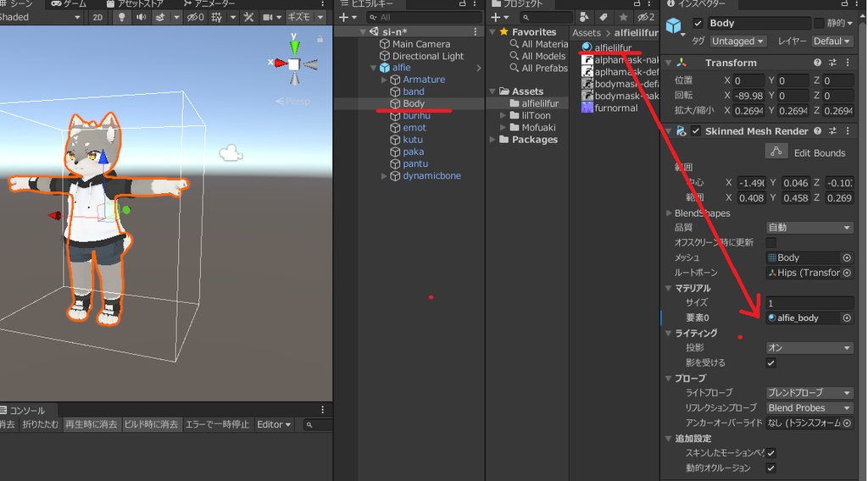This screenshot has height=481, width=868.
Task: Select the pantu object in the Hierarchy
Action: tap(415, 163)
